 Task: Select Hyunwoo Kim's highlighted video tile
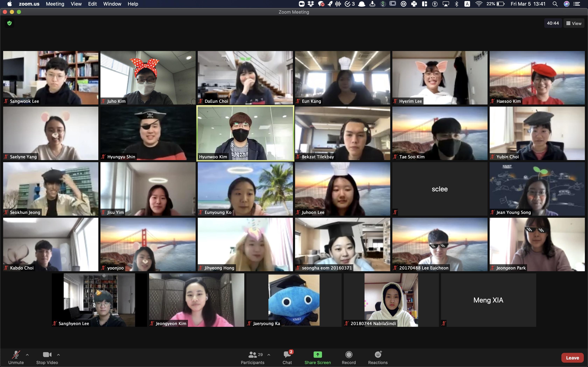pos(245,133)
